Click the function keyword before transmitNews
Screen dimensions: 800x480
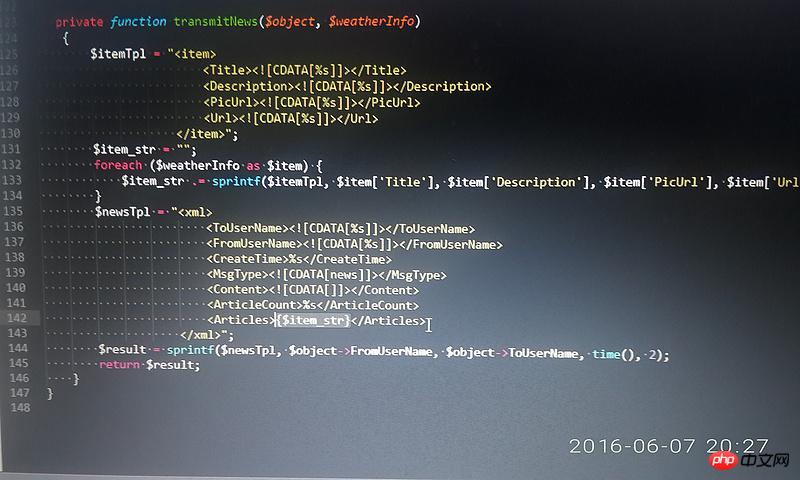click(138, 21)
